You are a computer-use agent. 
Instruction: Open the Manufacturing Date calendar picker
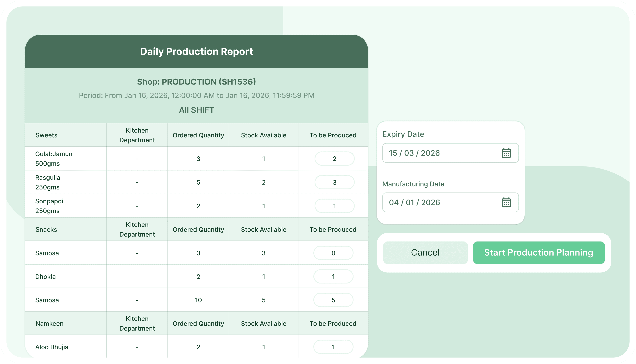(506, 203)
